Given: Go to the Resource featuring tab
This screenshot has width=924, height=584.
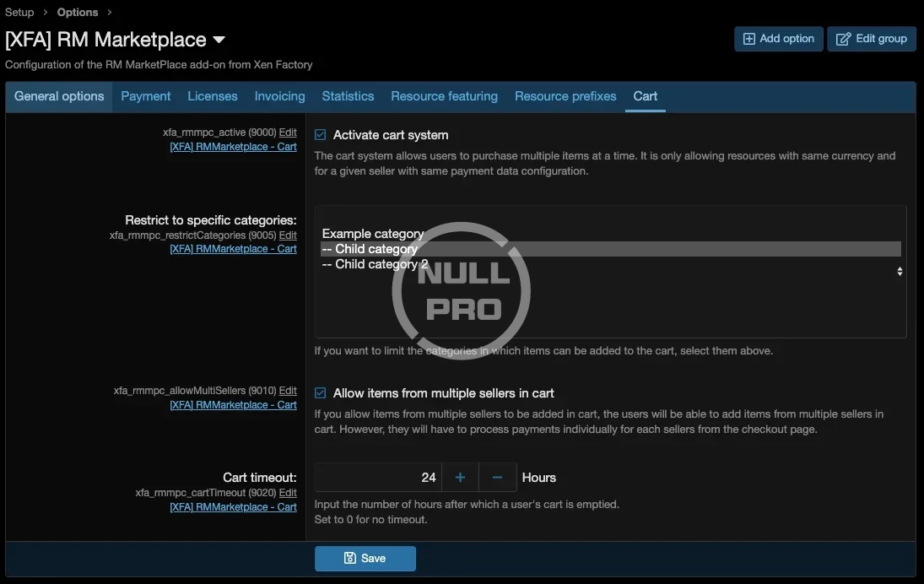Looking at the screenshot, I should pyautogui.click(x=444, y=96).
